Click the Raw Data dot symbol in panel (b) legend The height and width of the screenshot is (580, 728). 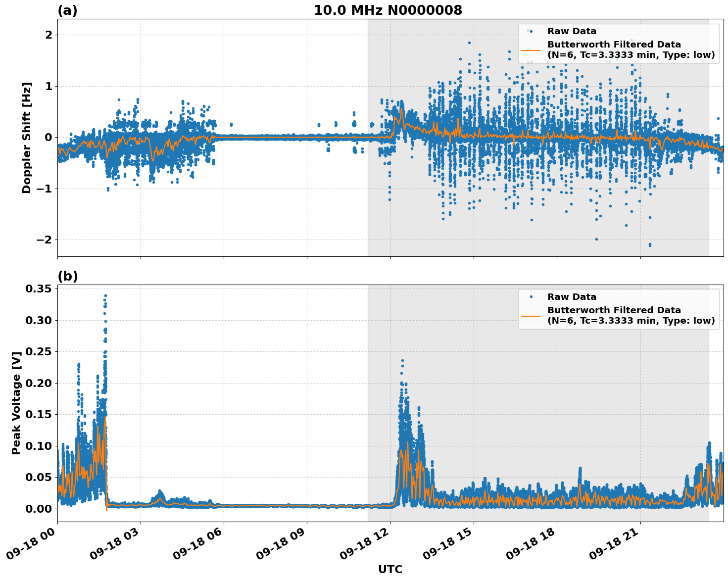531,296
